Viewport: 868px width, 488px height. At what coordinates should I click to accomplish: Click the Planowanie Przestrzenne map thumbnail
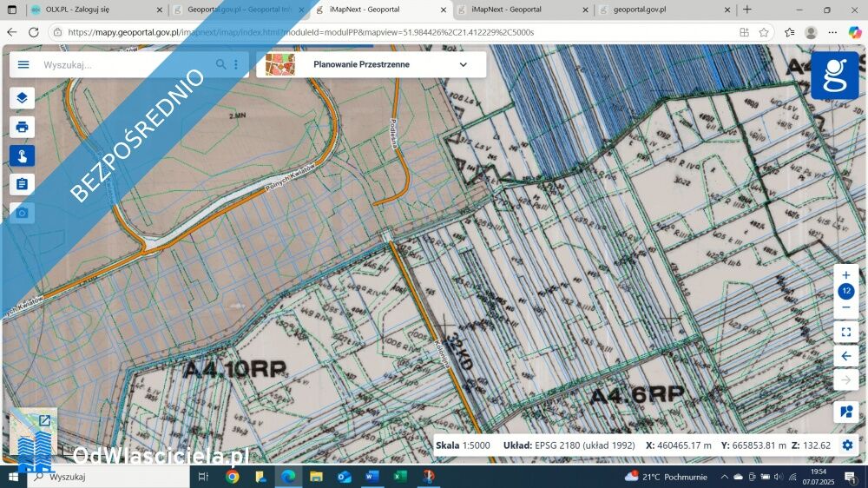click(x=279, y=65)
